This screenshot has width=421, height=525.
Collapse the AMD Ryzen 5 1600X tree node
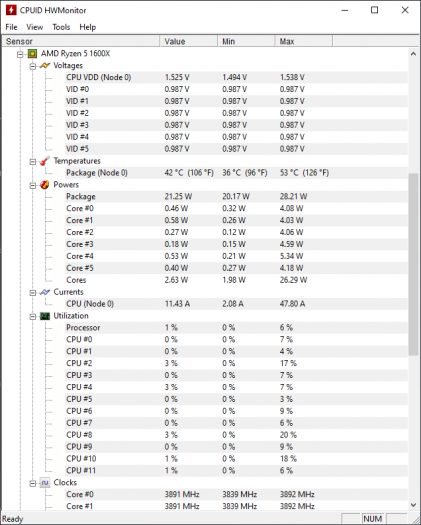pyautogui.click(x=20, y=54)
